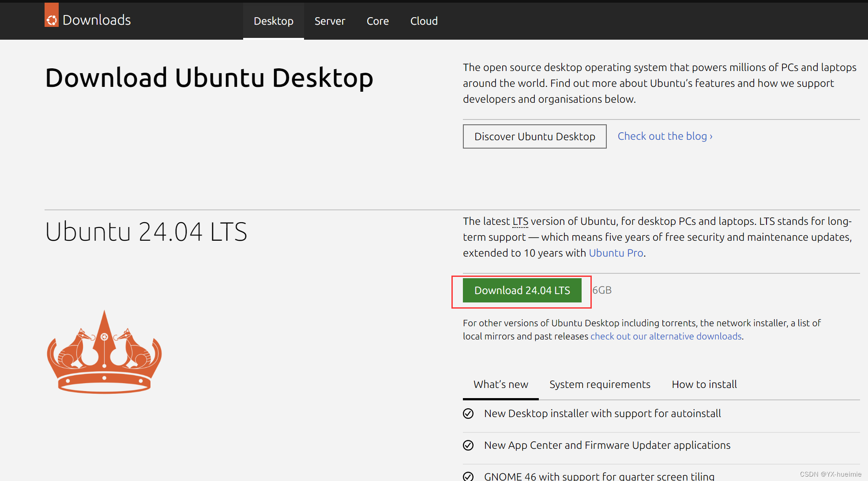Click the Desktop tab icon area

tap(272, 21)
